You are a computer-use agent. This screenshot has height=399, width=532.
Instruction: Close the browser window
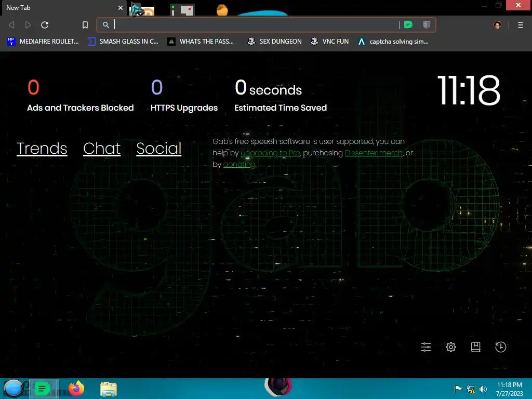518,5
